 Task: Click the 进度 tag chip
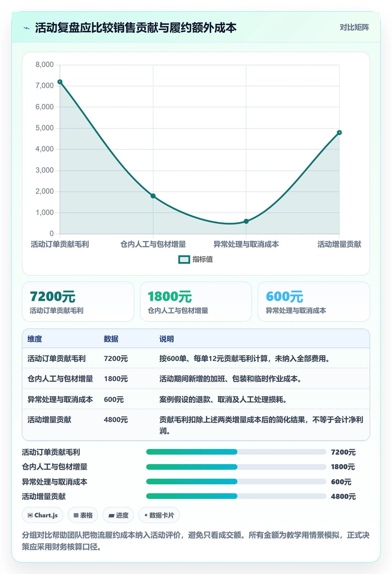coord(118,515)
